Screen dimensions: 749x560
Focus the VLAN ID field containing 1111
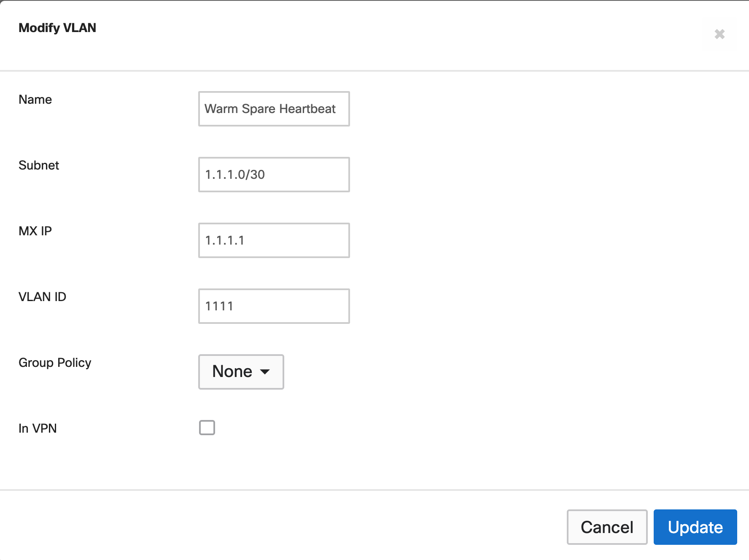point(274,306)
